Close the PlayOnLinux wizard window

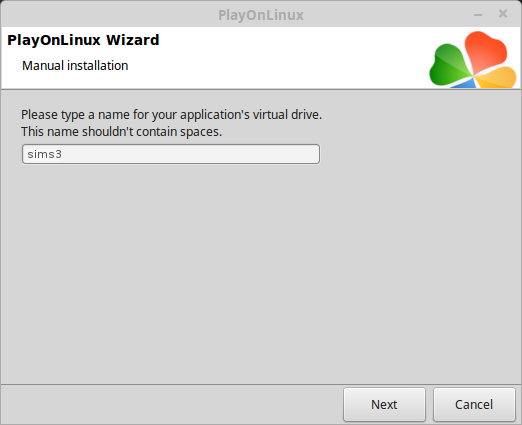pyautogui.click(x=503, y=14)
